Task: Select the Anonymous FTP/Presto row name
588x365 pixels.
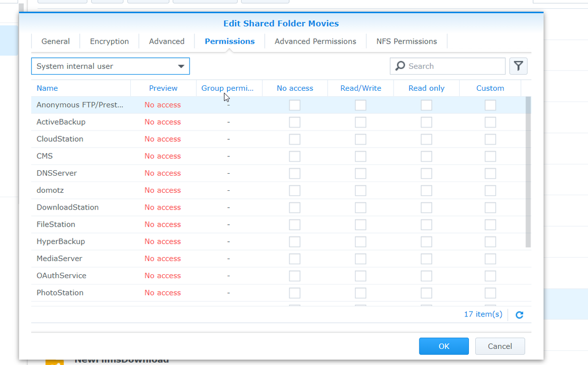Action: [80, 105]
